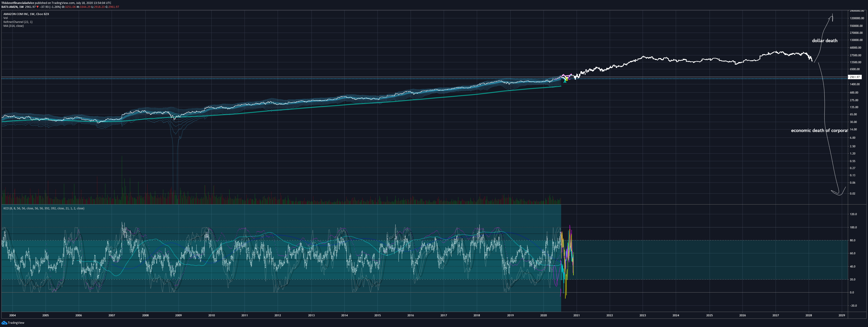Click the 2016 label on time axis
Viewport: 868px width, 327px height.
(410, 316)
